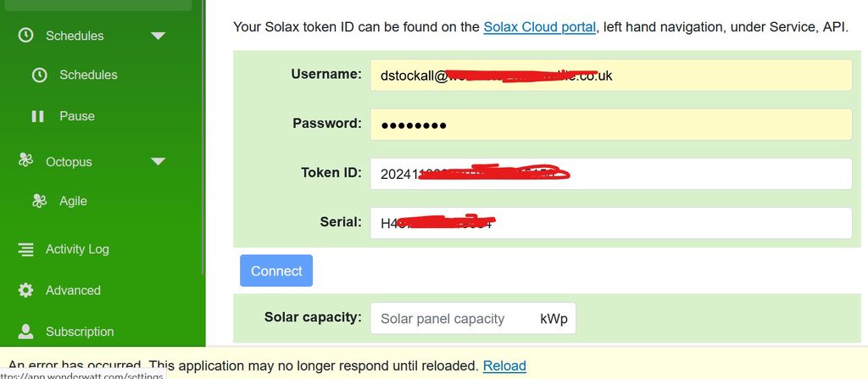The height and width of the screenshot is (379, 868).
Task: Click the clock icon beside Schedules header
Action: pos(26,36)
